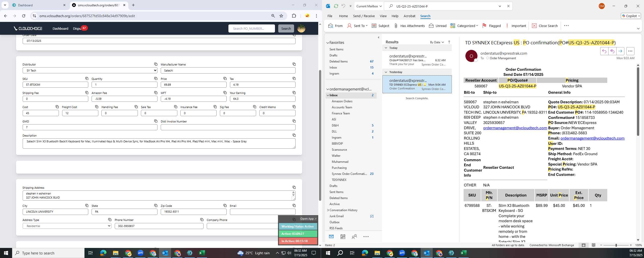Open the ordermanagement@vcloudtech.com Ship-to email link

[515, 128]
